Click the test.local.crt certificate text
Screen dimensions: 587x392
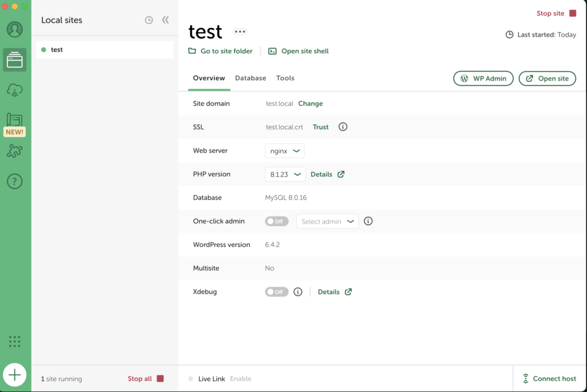coord(284,127)
